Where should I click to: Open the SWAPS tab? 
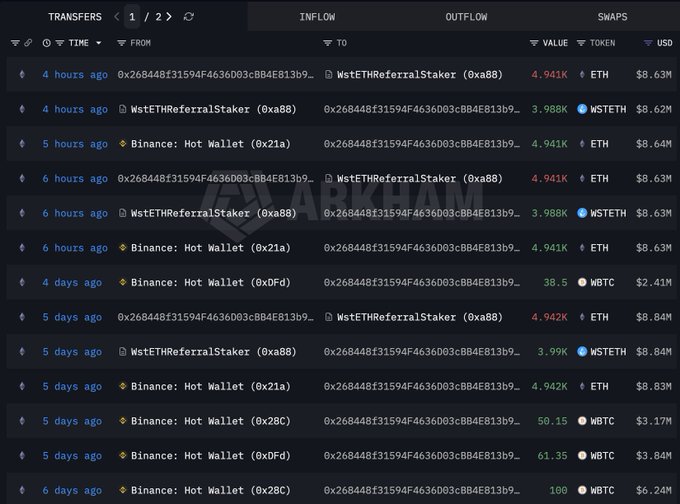[x=612, y=17]
